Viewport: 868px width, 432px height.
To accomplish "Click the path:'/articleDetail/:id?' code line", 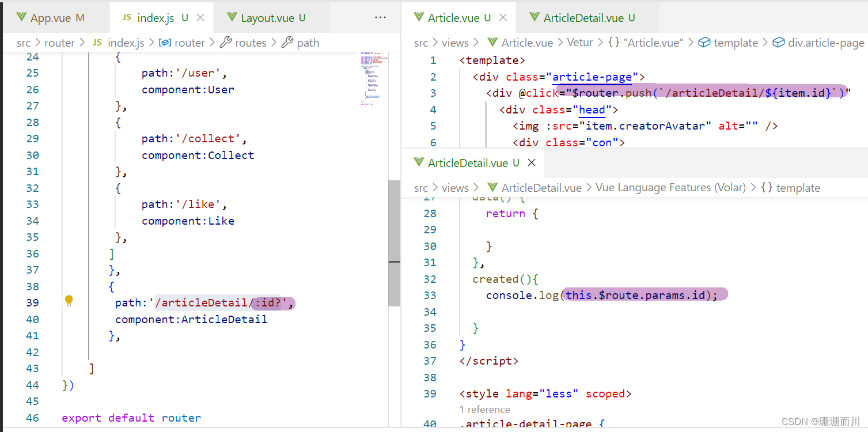I will [206, 303].
